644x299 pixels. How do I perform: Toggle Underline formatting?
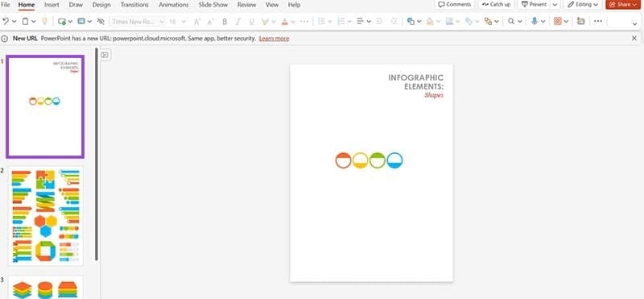pyautogui.click(x=252, y=22)
